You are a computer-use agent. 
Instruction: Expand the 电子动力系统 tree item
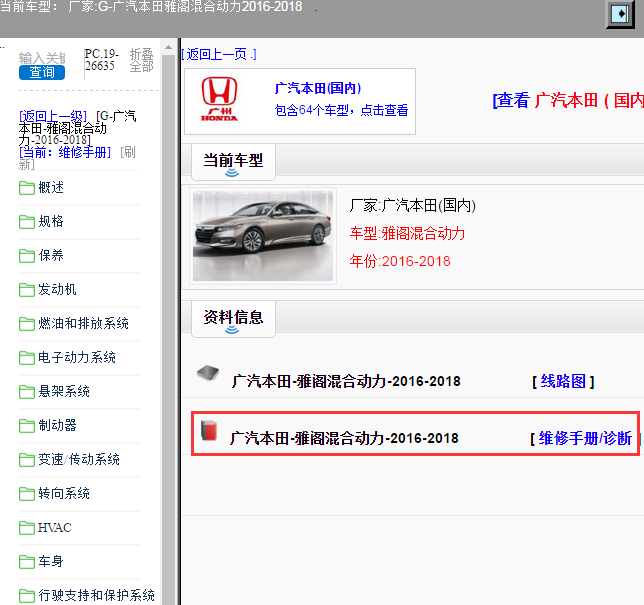77,358
